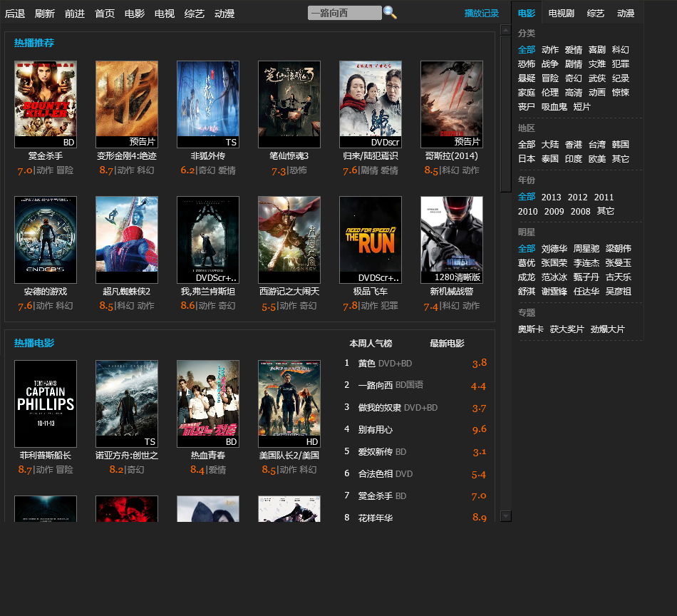Filter category by 科幻
The height and width of the screenshot is (616, 677).
click(620, 50)
